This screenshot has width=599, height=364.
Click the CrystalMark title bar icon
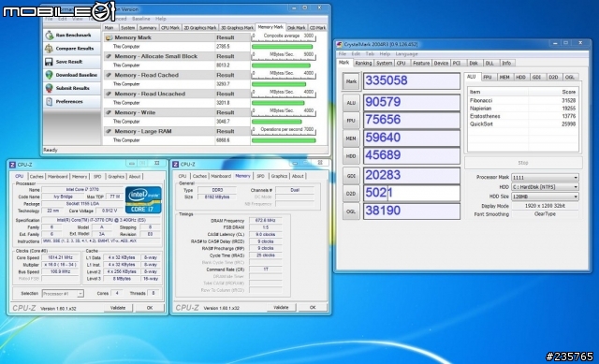pos(339,44)
